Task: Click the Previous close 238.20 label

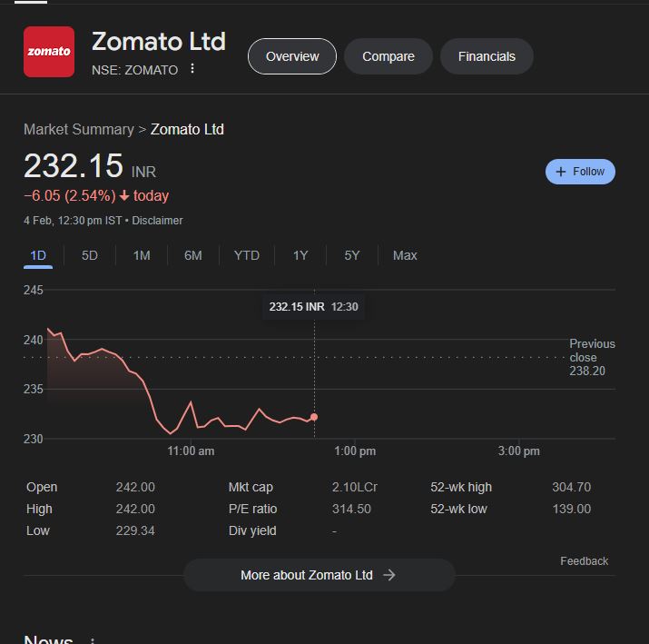Action: point(592,357)
